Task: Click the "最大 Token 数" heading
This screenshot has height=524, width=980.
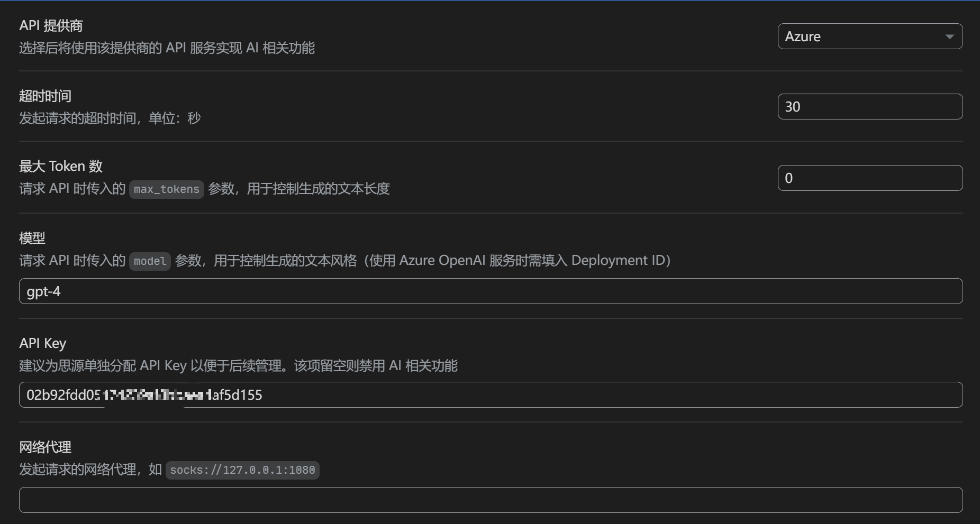Action: click(x=60, y=166)
